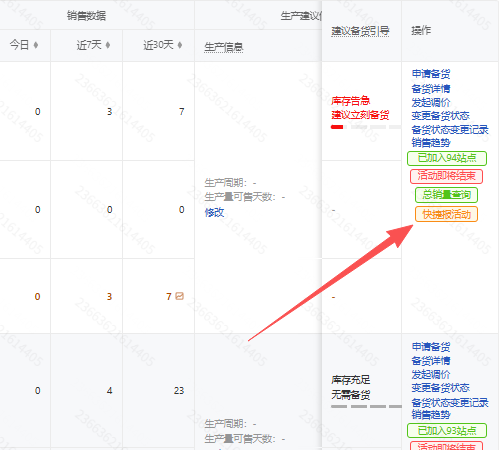Click the gray stock level bar under 无需备货
The width and height of the screenshot is (500, 450).
coord(366,406)
